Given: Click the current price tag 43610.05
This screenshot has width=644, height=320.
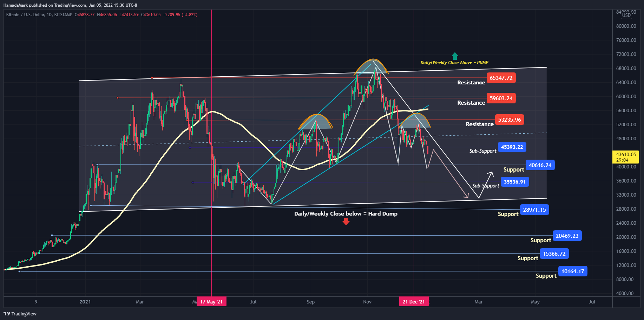Looking at the screenshot, I should coord(626,157).
